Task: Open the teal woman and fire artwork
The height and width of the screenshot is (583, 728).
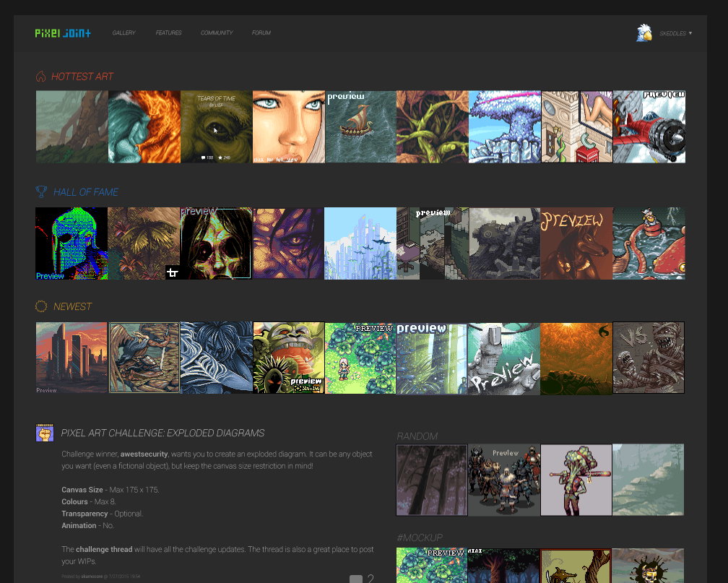Action: [x=144, y=127]
